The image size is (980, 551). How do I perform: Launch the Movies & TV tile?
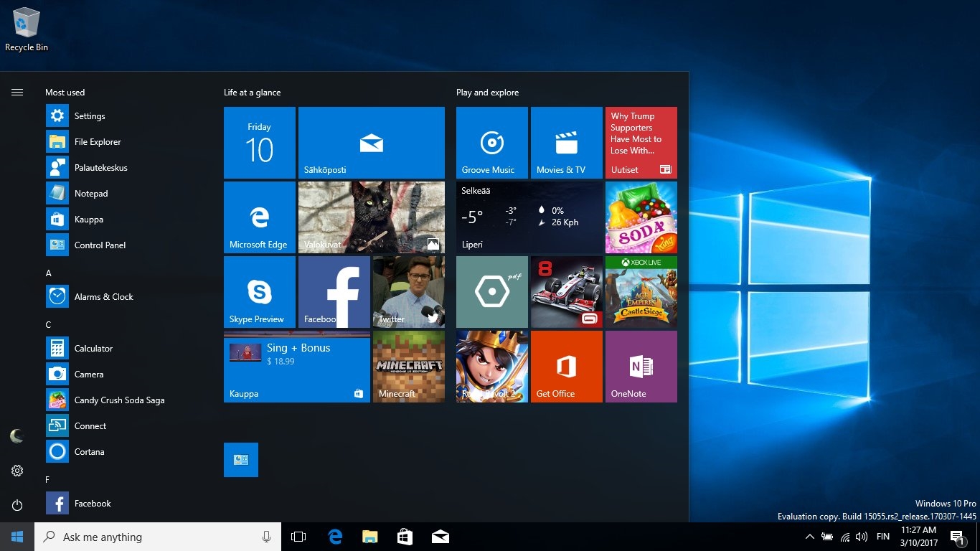(x=566, y=143)
